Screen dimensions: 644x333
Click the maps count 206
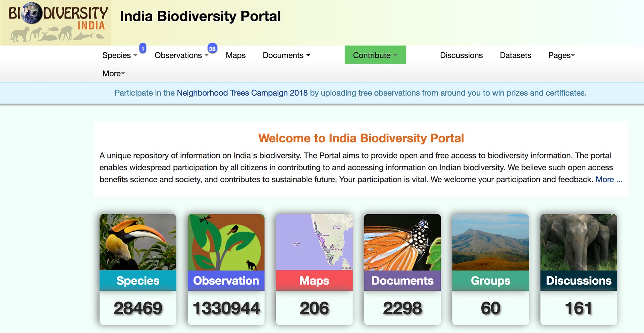click(x=314, y=308)
